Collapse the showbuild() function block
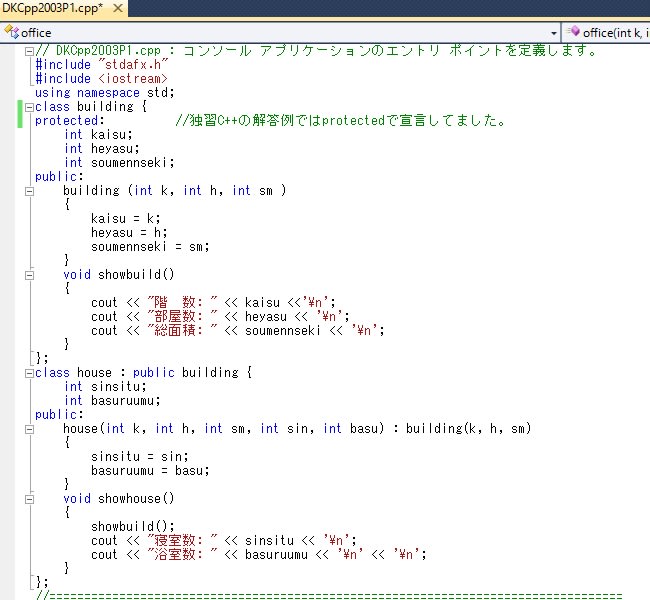The height and width of the screenshot is (600, 650). coord(29,275)
